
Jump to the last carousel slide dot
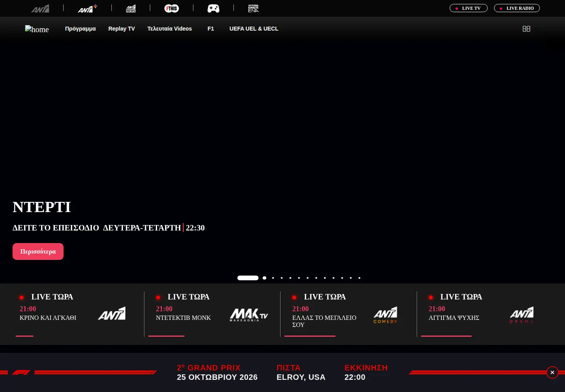[359, 278]
